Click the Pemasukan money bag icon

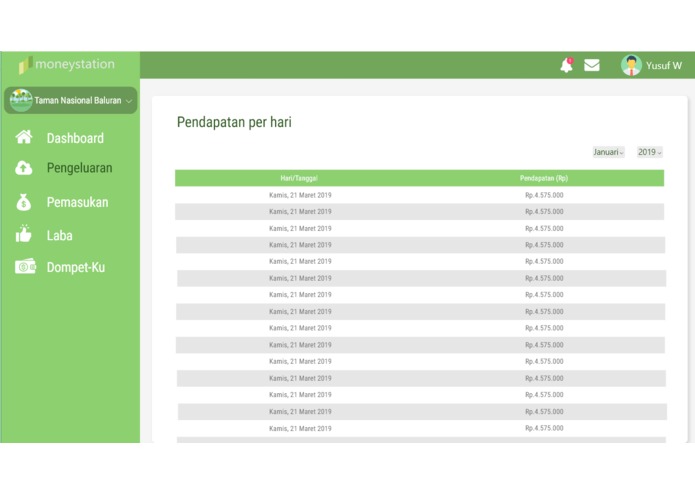(x=24, y=202)
